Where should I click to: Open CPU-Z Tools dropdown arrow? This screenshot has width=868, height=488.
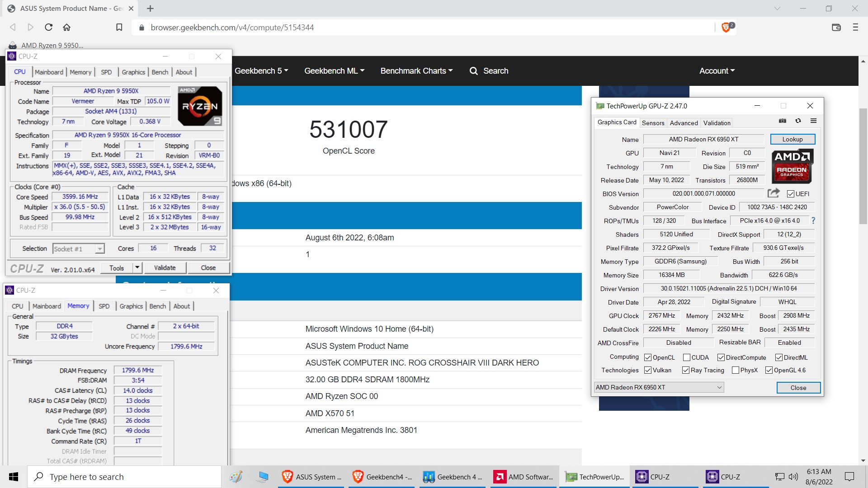137,267
